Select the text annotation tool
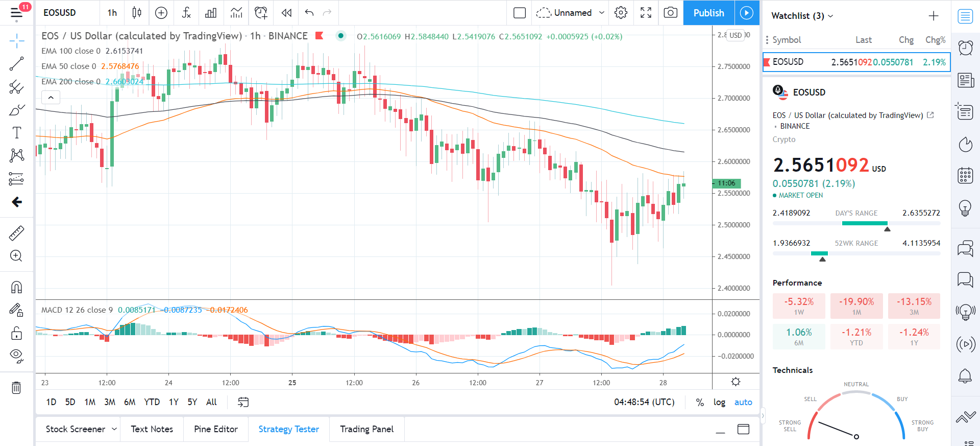The image size is (980, 446). tap(16, 133)
